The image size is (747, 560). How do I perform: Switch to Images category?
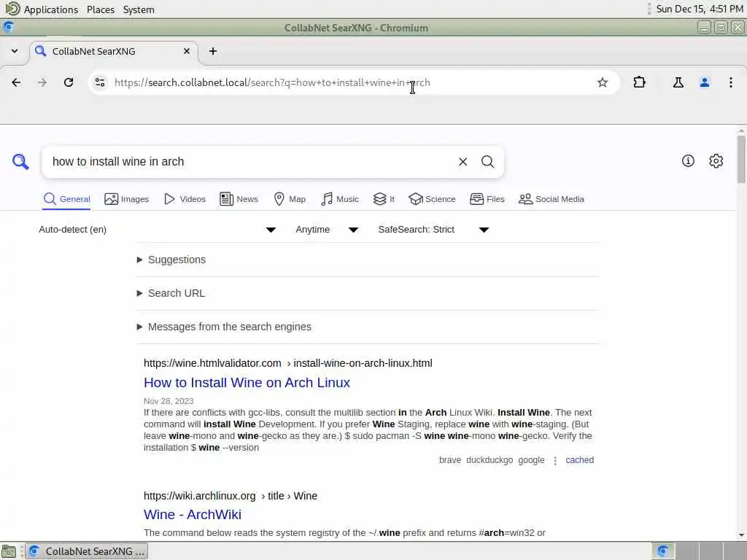tap(127, 199)
